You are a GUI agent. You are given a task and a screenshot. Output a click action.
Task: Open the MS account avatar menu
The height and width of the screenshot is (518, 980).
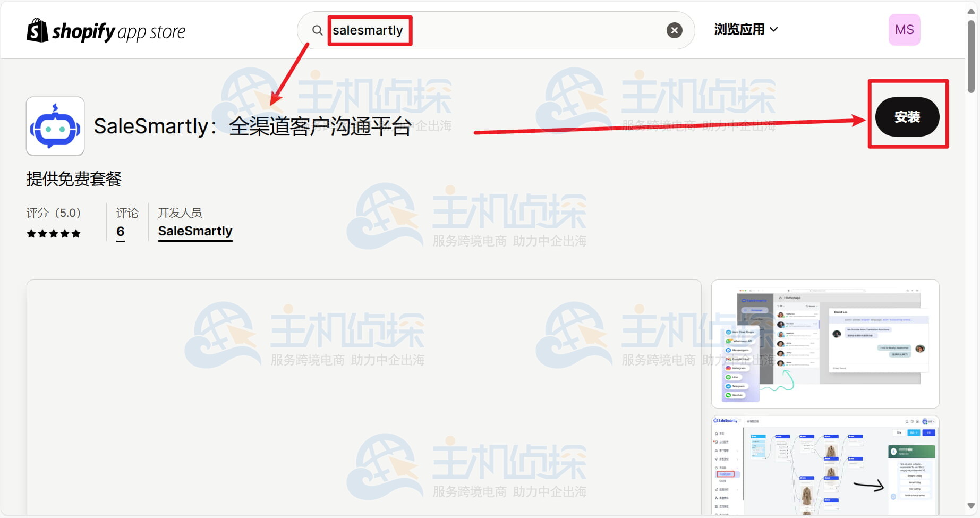coord(904,30)
